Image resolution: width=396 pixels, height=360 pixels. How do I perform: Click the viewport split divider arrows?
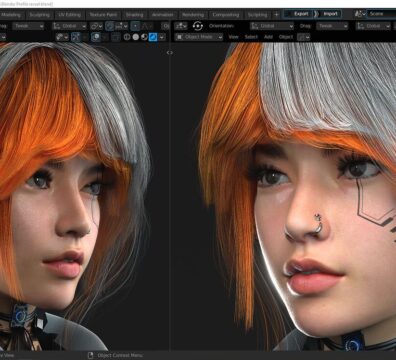[x=170, y=52]
